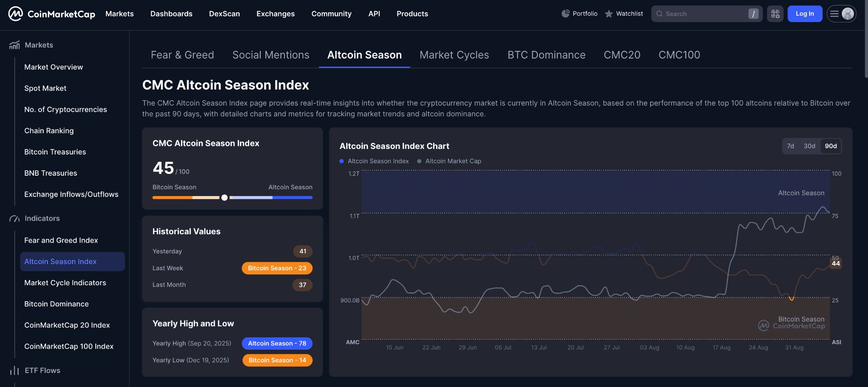Open the Portfolio pie-chart icon
Screen dimensions: 868x387
565,14
